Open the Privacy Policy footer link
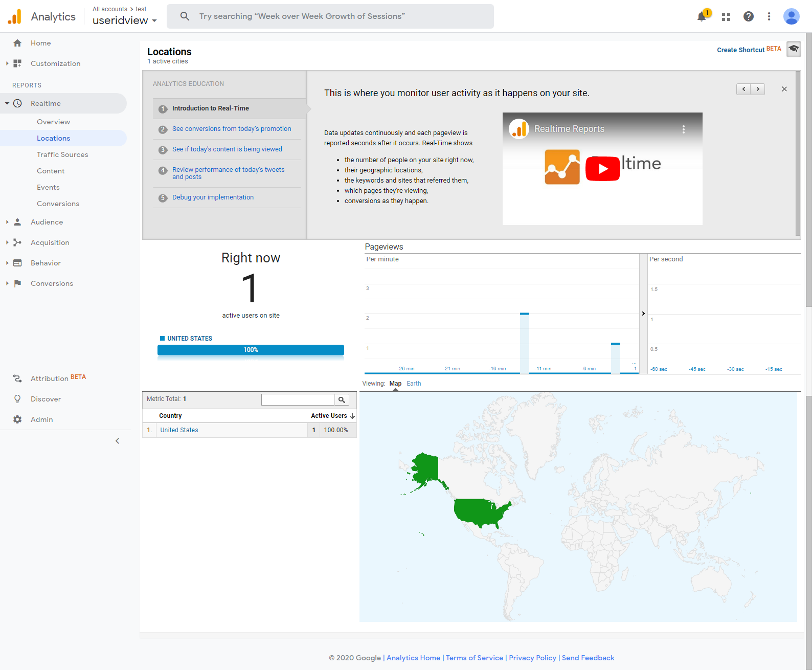This screenshot has width=812, height=670. pos(532,658)
